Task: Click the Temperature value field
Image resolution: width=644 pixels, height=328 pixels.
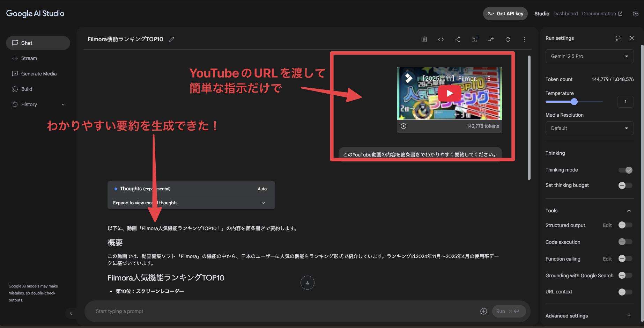Action: 626,102
